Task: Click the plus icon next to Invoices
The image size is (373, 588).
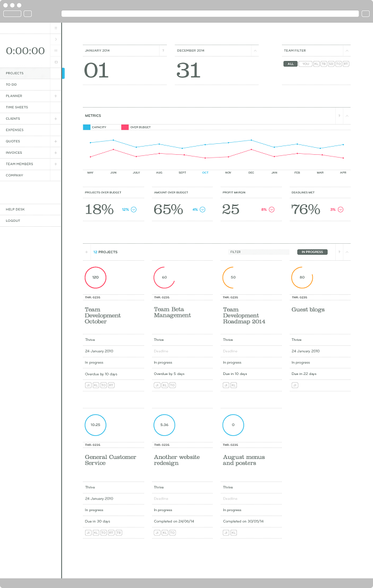Action: 55,153
